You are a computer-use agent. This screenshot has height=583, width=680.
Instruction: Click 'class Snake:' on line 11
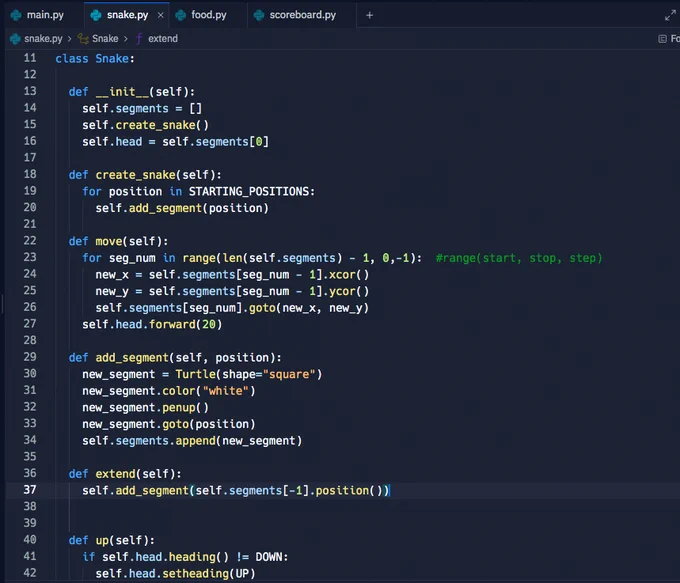(x=95, y=59)
